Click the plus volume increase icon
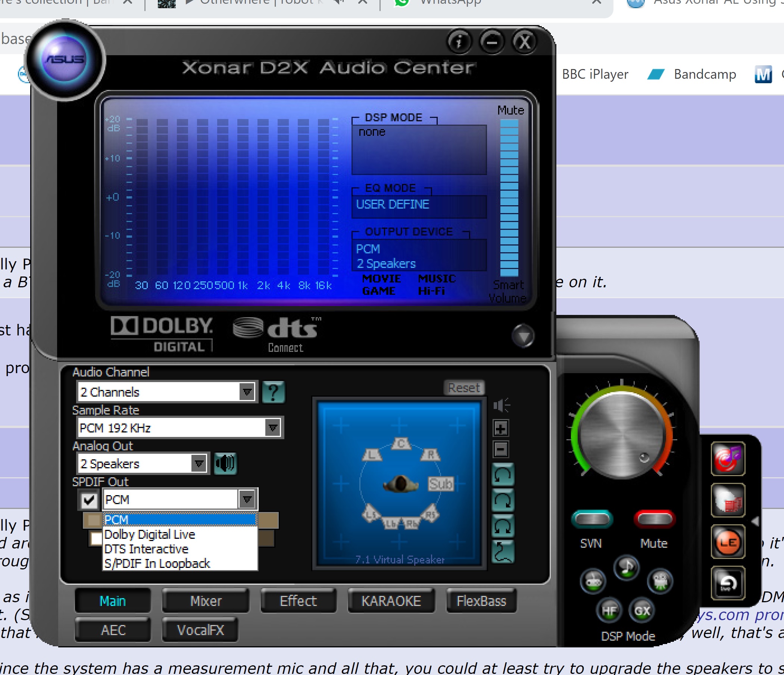 click(x=501, y=428)
